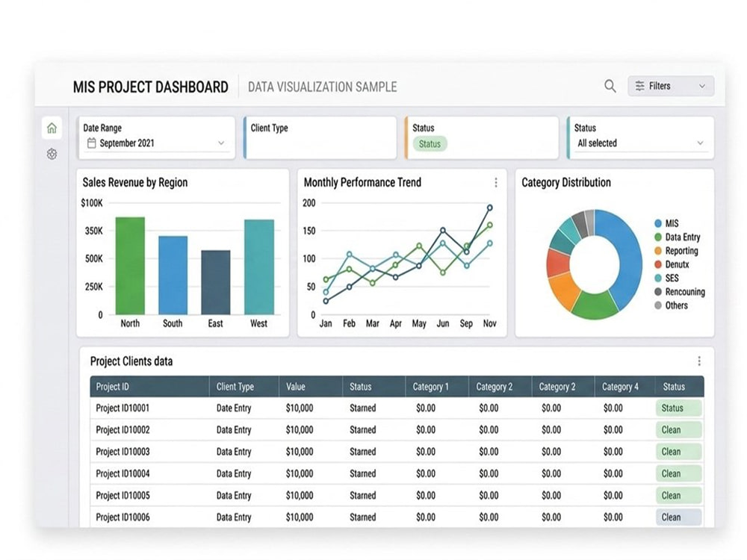Open the home icon in sidebar

click(52, 128)
